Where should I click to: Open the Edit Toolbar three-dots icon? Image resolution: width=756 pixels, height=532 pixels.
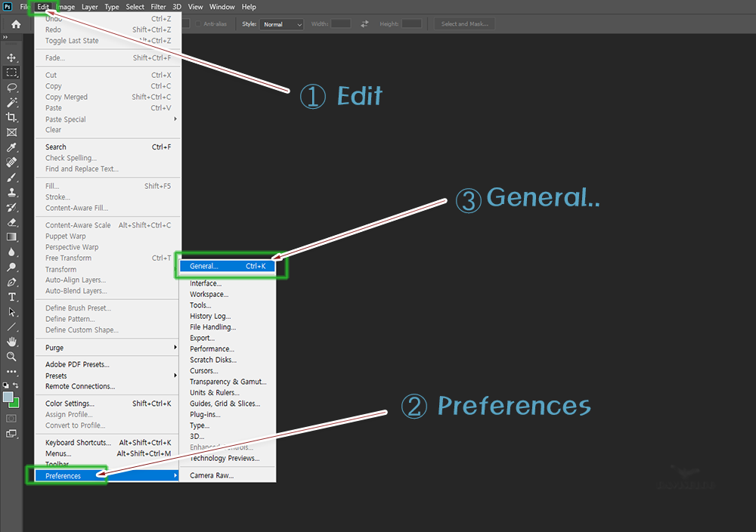pos(11,372)
